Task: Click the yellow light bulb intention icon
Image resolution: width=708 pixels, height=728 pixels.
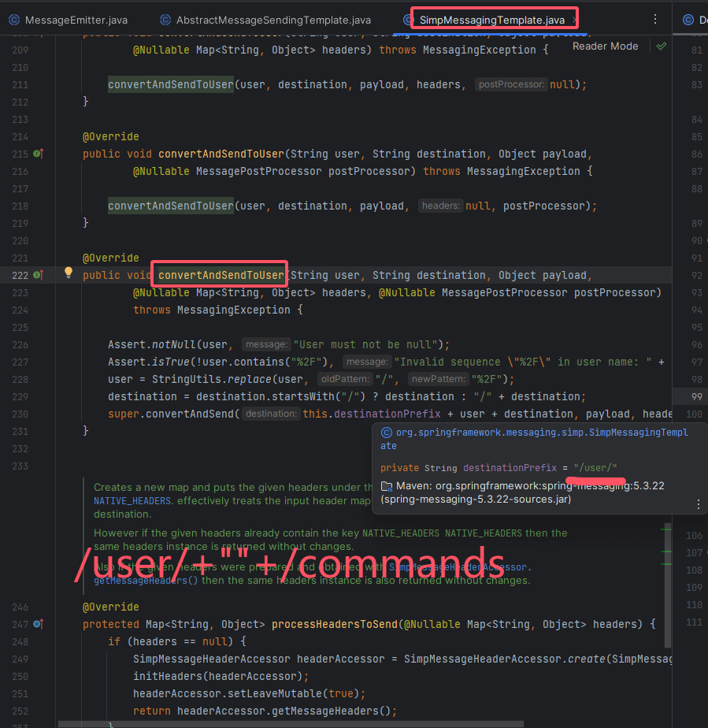Action: [x=69, y=273]
